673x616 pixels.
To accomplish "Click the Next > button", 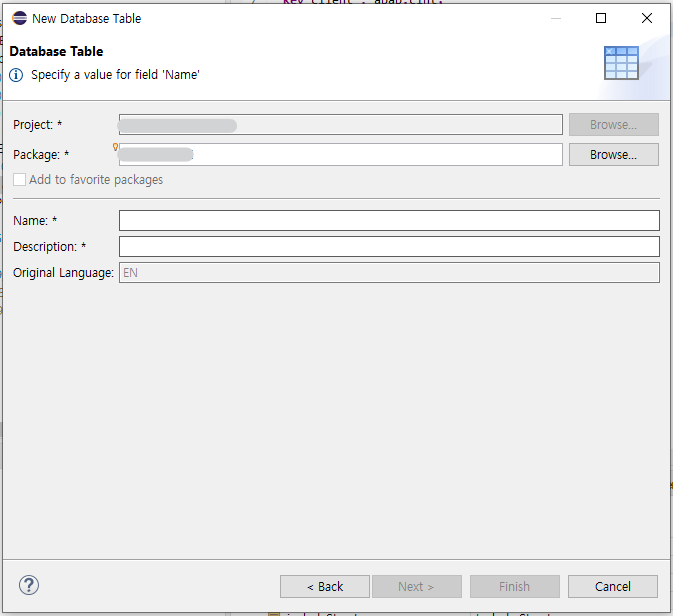I will click(x=416, y=586).
